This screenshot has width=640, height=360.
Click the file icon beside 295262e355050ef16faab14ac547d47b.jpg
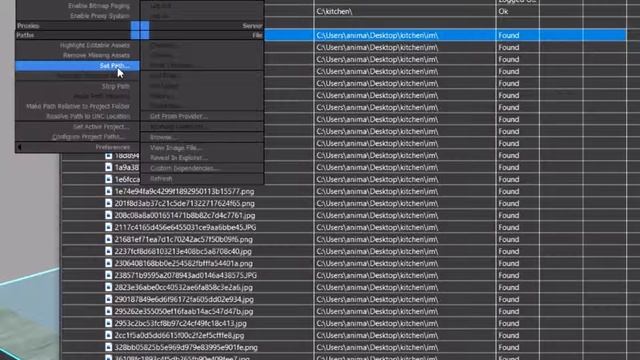(108, 311)
